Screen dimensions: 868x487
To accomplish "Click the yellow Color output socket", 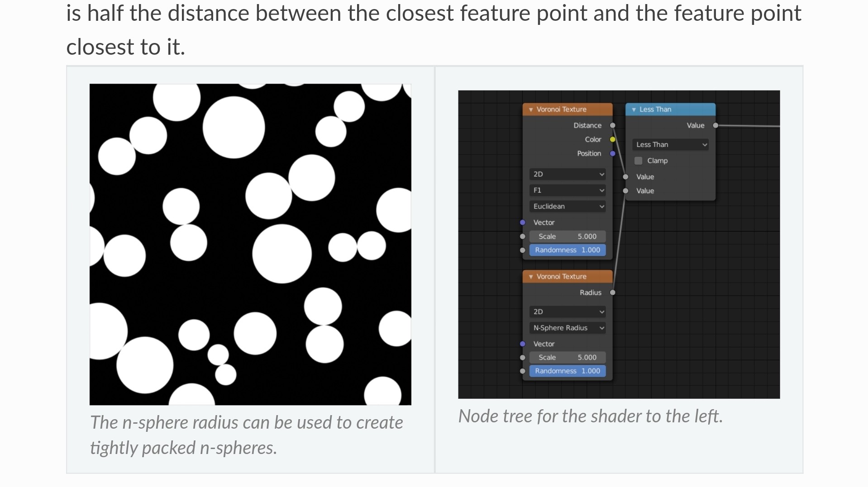I will pos(612,139).
